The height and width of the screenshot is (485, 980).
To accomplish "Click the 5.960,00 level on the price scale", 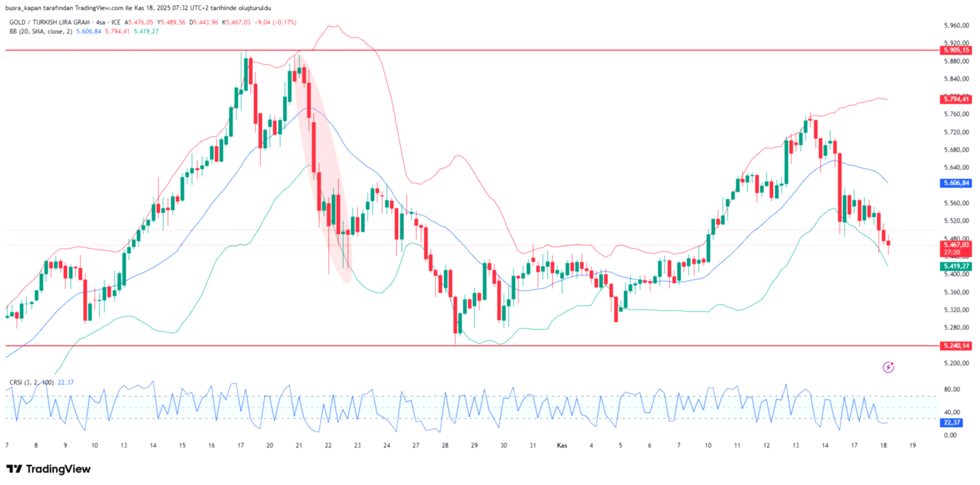I will click(x=956, y=26).
